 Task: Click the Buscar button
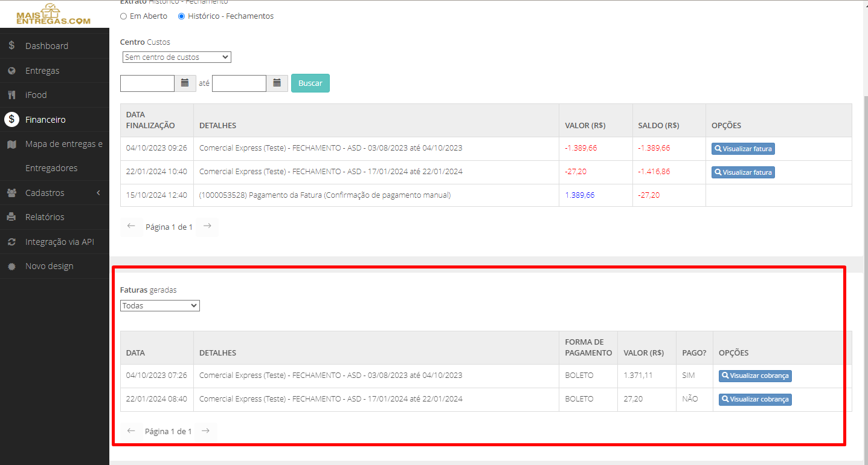310,83
